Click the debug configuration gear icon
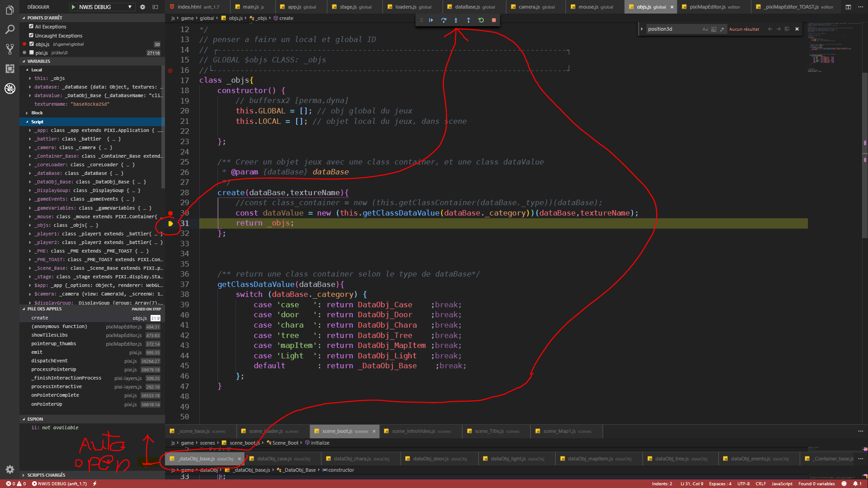Image resolution: width=868 pixels, height=488 pixels. tap(142, 7)
